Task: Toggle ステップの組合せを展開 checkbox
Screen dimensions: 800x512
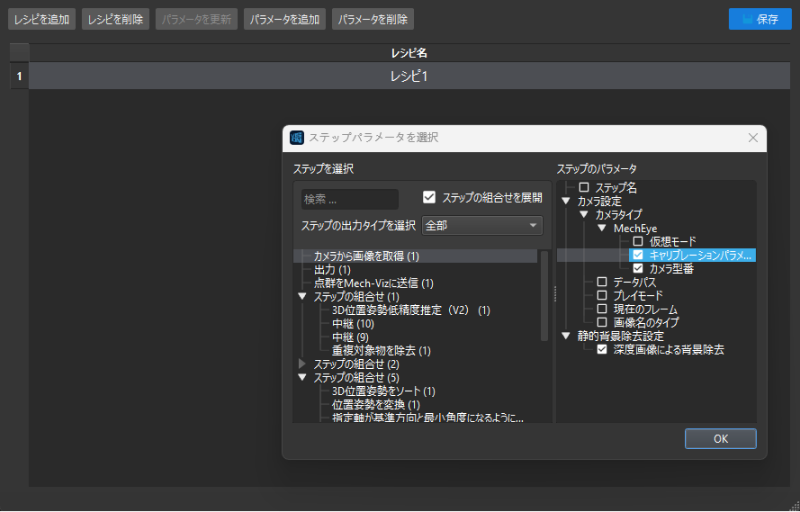Action: click(x=429, y=197)
